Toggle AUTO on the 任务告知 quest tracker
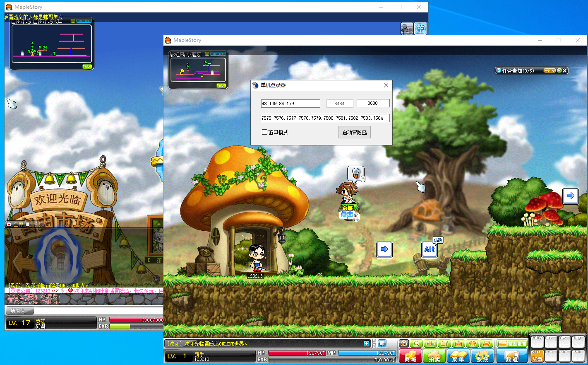The height and width of the screenshot is (365, 588). (550, 71)
